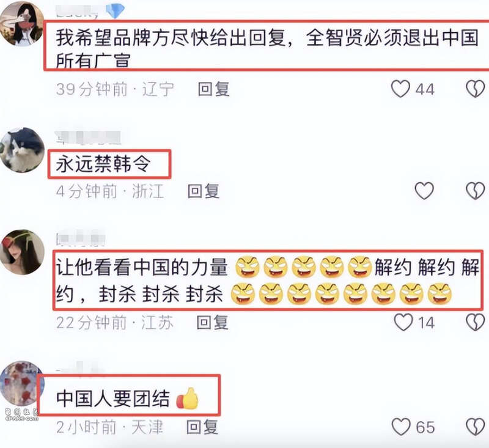Like the 中国人要团结 comment with 65 likes
Image resolution: width=489 pixels, height=448 pixels.
click(401, 427)
